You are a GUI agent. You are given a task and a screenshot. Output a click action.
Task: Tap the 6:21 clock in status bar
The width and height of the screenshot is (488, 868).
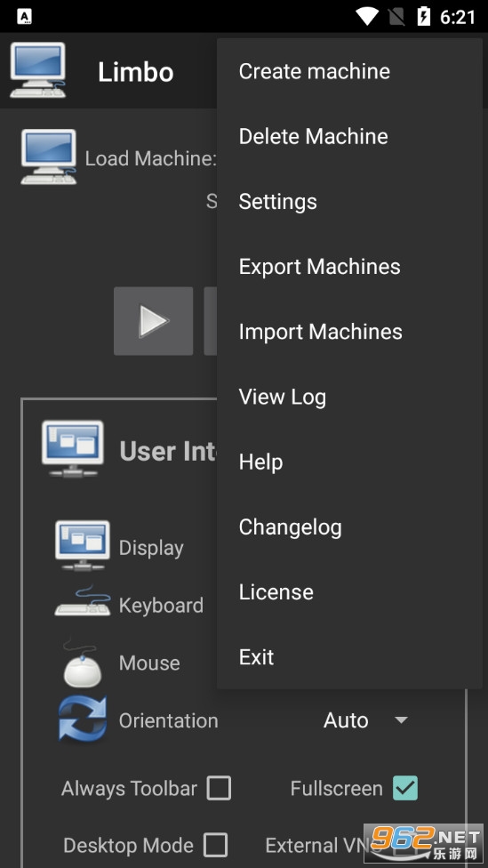pos(458,17)
